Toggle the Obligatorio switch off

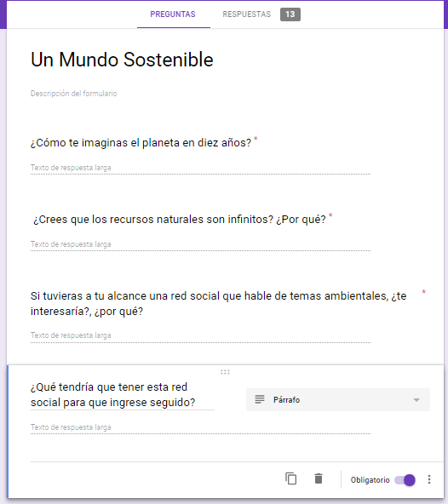pyautogui.click(x=405, y=480)
